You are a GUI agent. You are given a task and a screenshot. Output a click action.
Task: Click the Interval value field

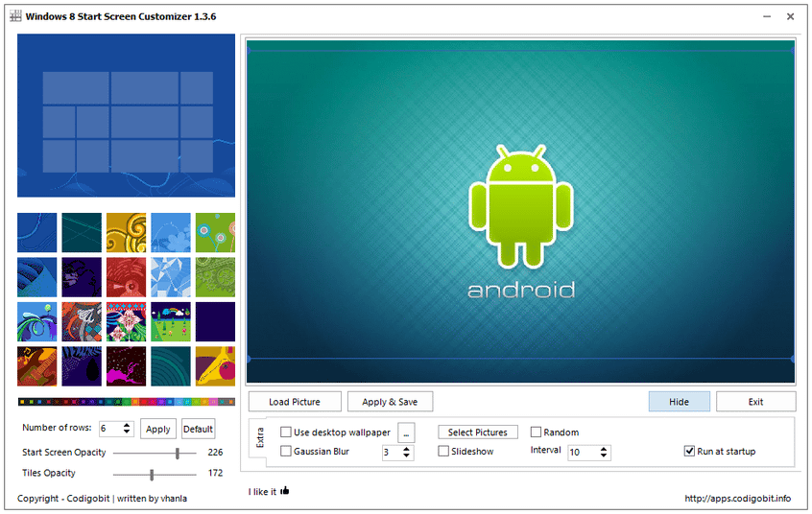(584, 453)
